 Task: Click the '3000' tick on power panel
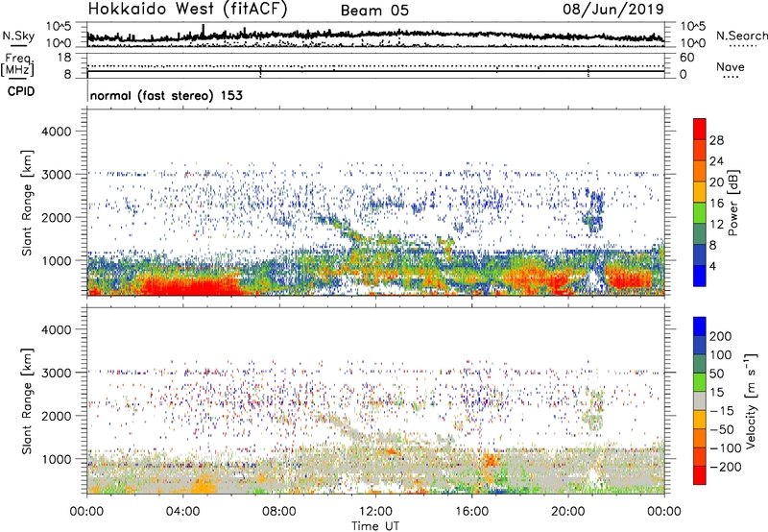[x=56, y=175]
